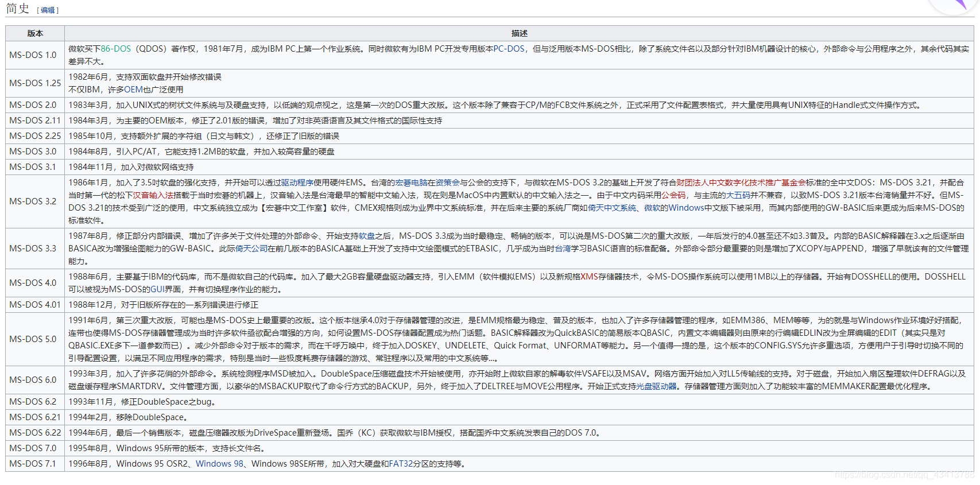Click the red XMS link
The image size is (980, 485).
coord(589,277)
